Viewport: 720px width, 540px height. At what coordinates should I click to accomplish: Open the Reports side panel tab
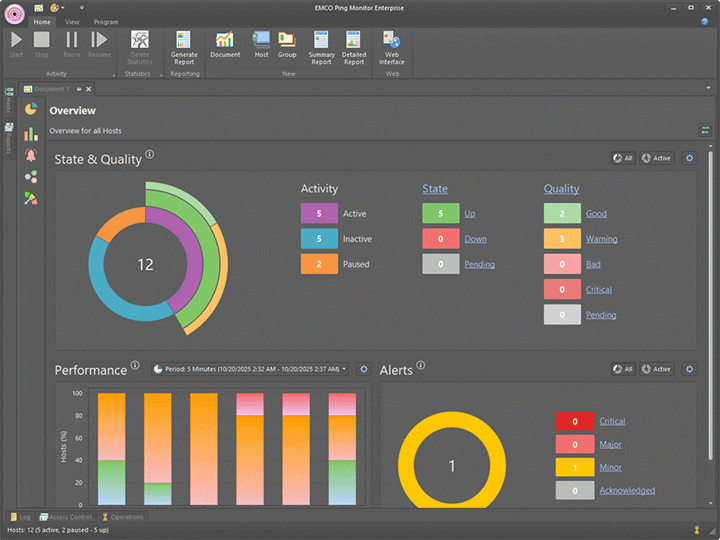coord(9,139)
